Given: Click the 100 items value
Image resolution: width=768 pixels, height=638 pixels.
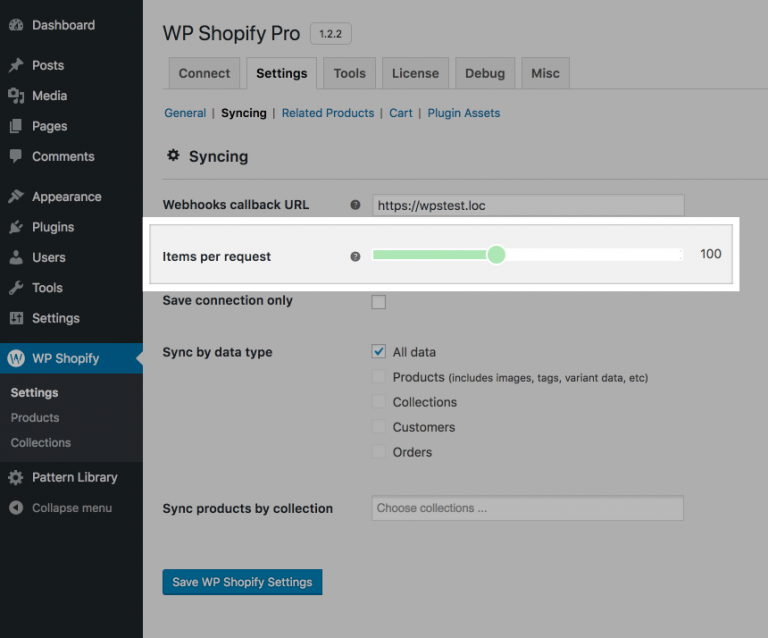Looking at the screenshot, I should (710, 254).
